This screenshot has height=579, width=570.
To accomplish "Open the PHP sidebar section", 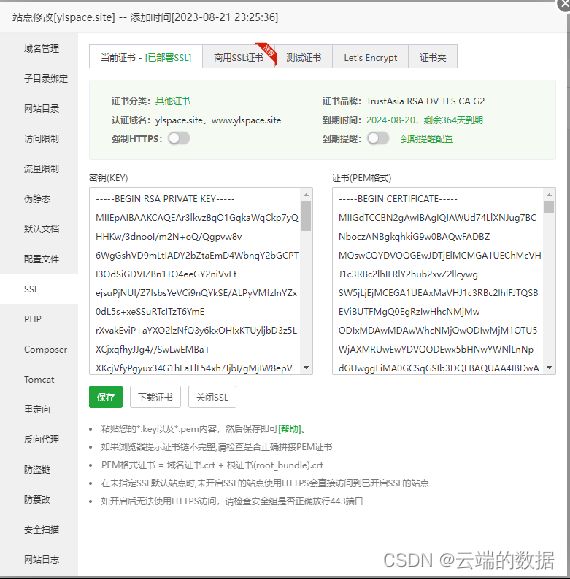I will pyautogui.click(x=32, y=319).
